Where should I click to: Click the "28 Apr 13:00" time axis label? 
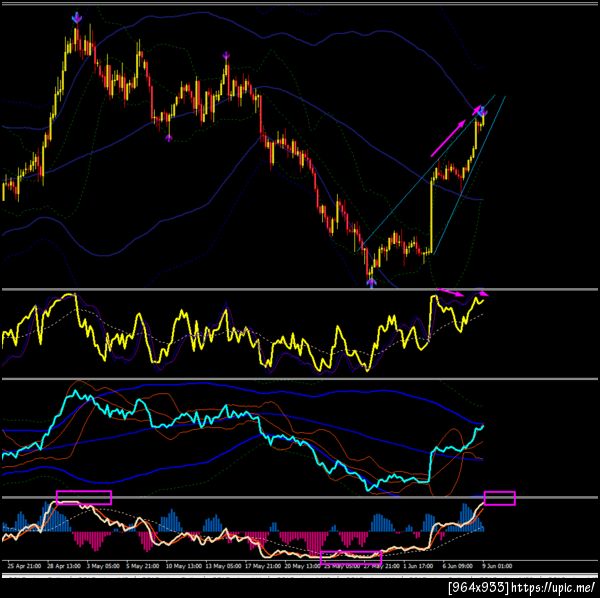point(64,566)
